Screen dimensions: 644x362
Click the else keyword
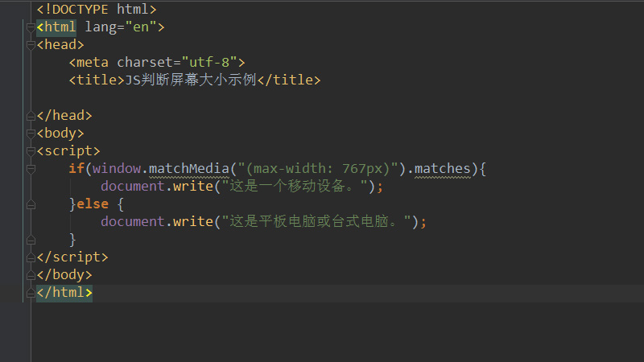[x=93, y=204]
